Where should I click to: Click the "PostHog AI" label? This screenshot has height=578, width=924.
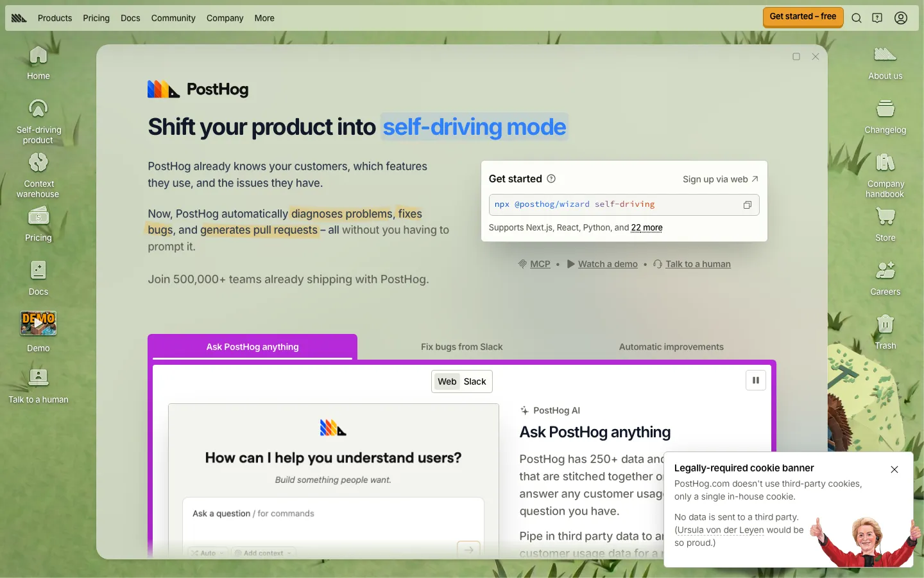pos(556,410)
